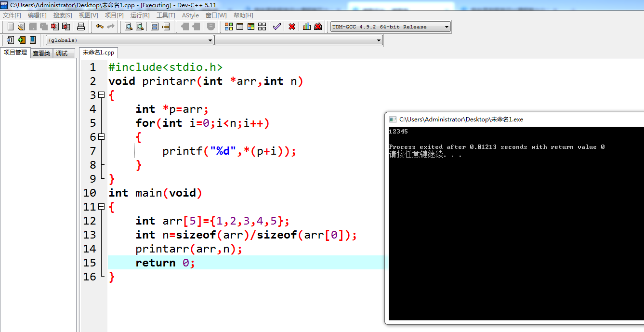This screenshot has width=644, height=332.
Task: Switch to the 查看类 panel tab
Action: point(41,53)
